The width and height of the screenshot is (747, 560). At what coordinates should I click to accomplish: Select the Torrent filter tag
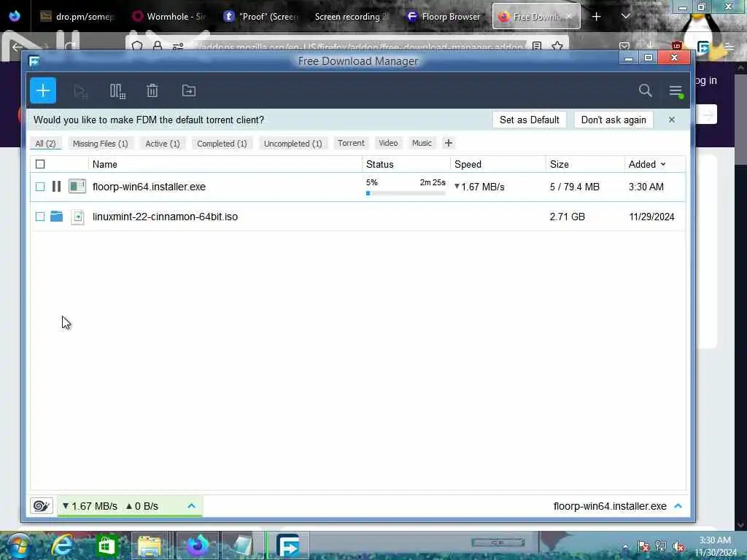coord(351,143)
